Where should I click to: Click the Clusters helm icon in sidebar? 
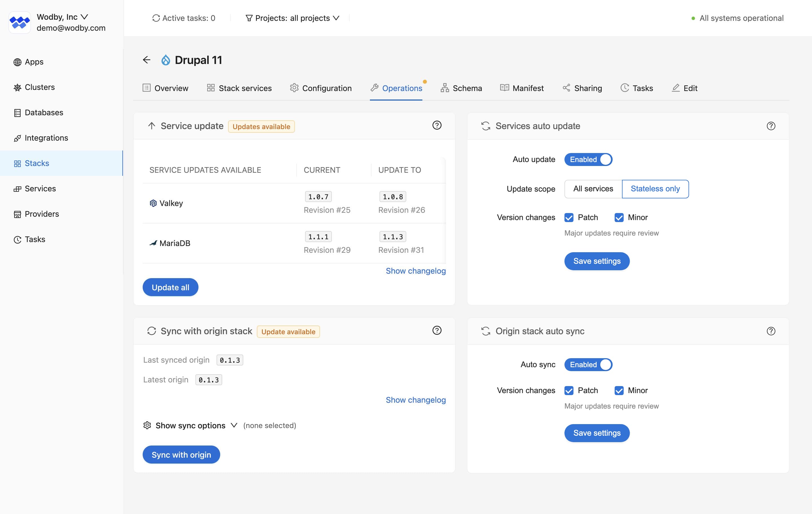(x=17, y=88)
